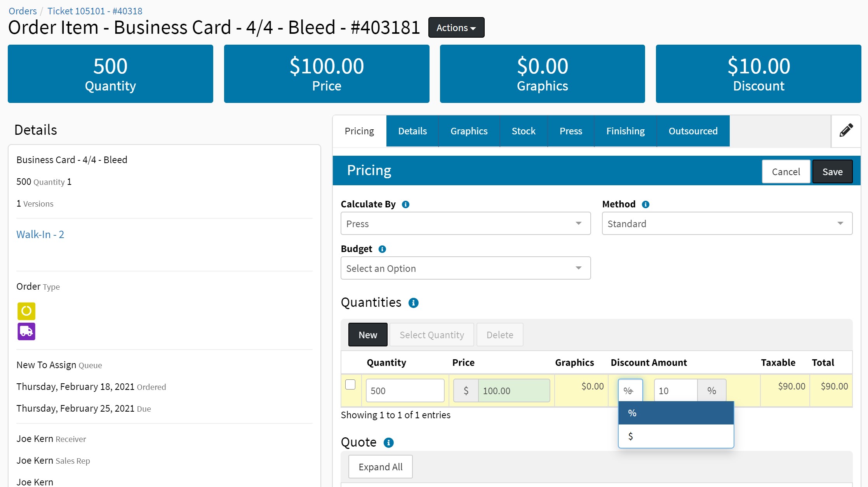The width and height of the screenshot is (868, 487).
Task: Click the pencil edit icon
Action: tap(846, 130)
